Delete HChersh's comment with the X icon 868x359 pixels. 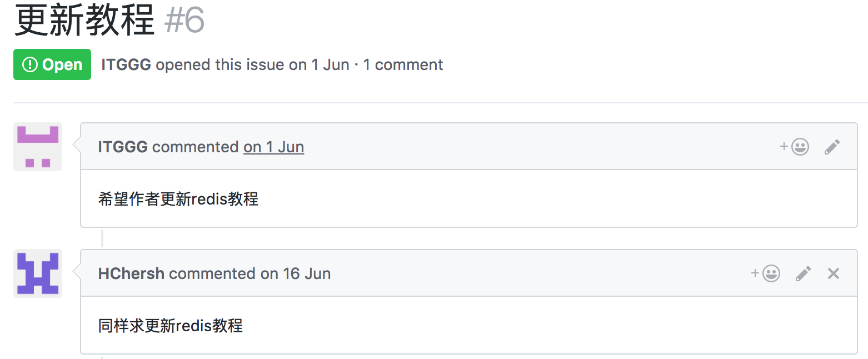(833, 273)
